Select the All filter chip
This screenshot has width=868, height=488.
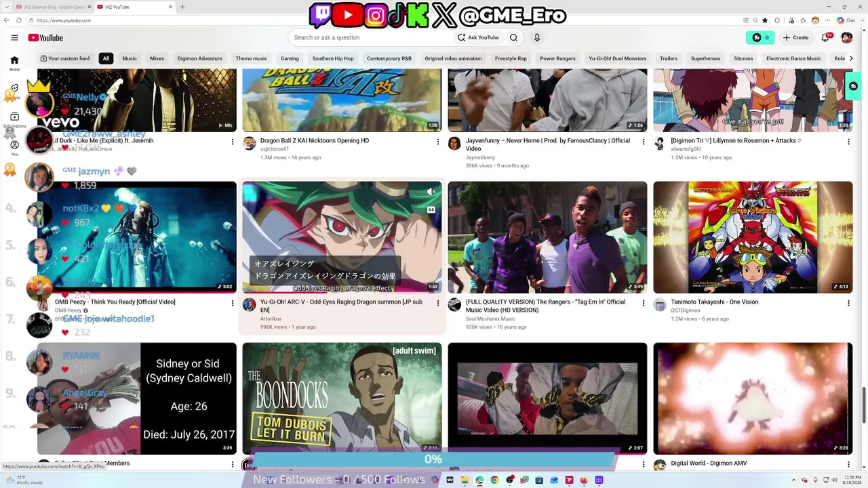pos(106,58)
